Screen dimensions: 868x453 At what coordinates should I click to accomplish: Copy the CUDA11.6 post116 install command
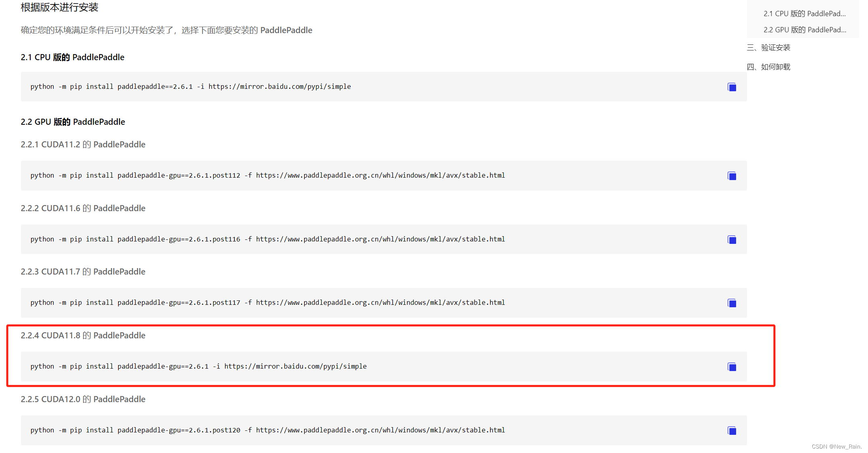click(732, 240)
